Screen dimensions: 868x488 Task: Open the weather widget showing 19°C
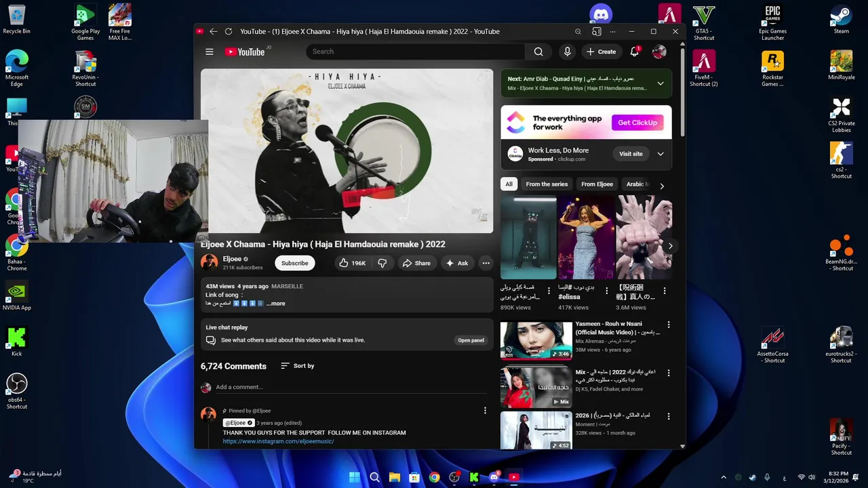35,477
